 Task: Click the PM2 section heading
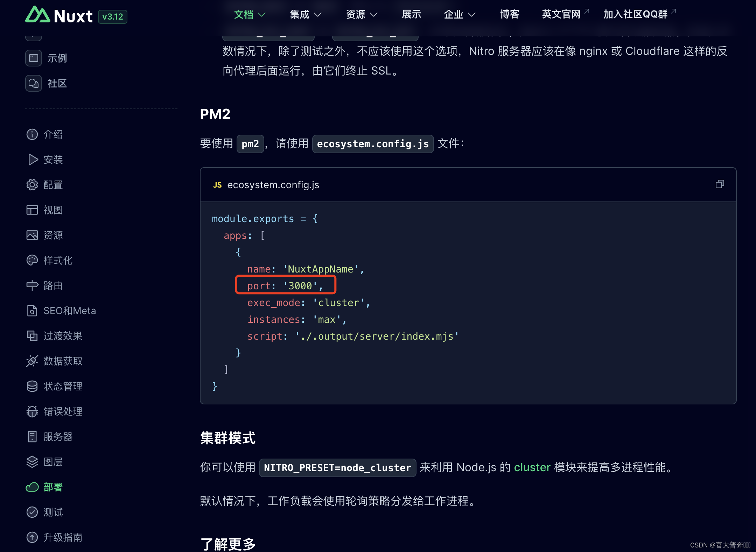tap(215, 114)
